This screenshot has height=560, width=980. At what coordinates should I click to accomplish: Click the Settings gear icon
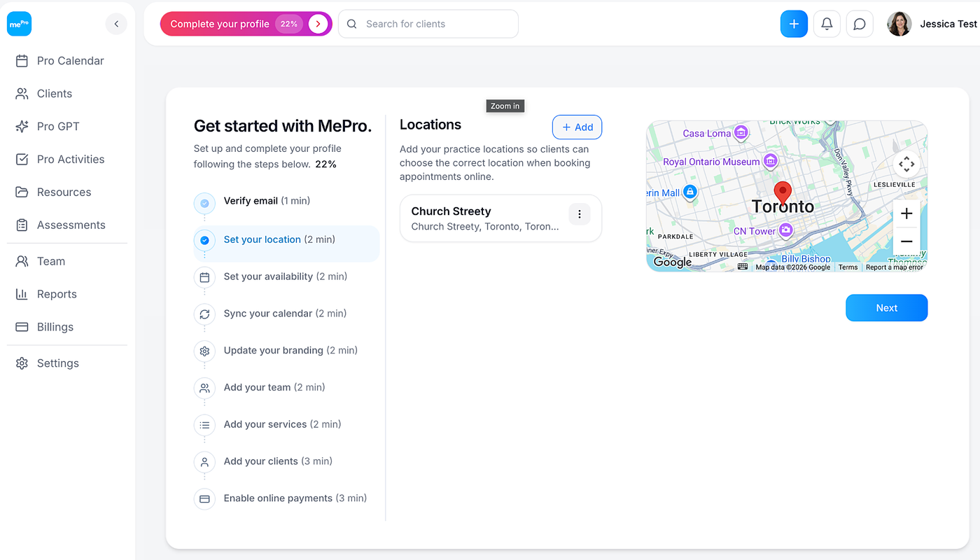[22, 363]
